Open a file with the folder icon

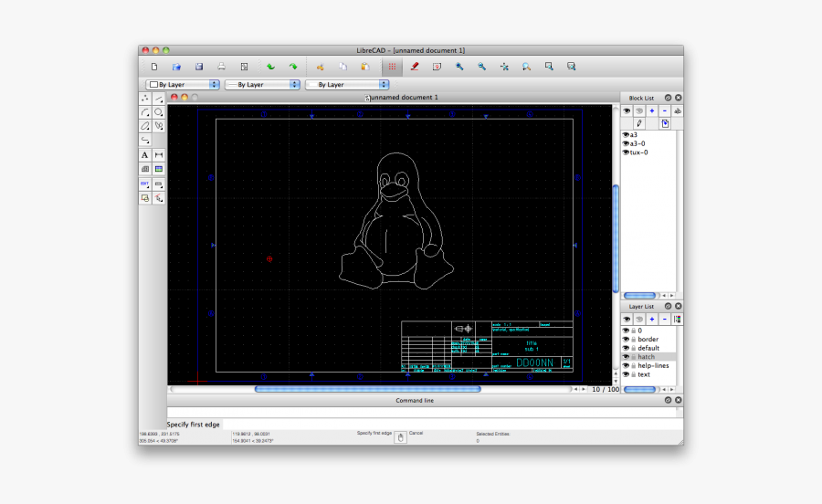click(x=176, y=67)
